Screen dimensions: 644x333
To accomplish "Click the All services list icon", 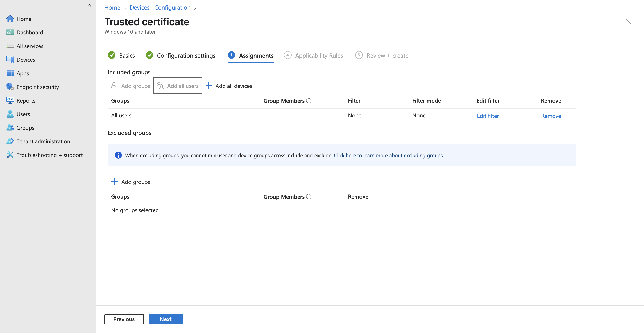I will tap(10, 46).
